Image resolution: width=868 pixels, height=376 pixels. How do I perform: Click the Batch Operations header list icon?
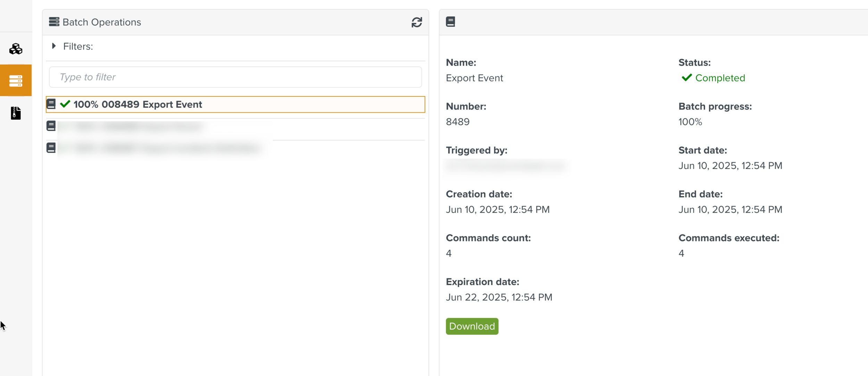pos(54,22)
